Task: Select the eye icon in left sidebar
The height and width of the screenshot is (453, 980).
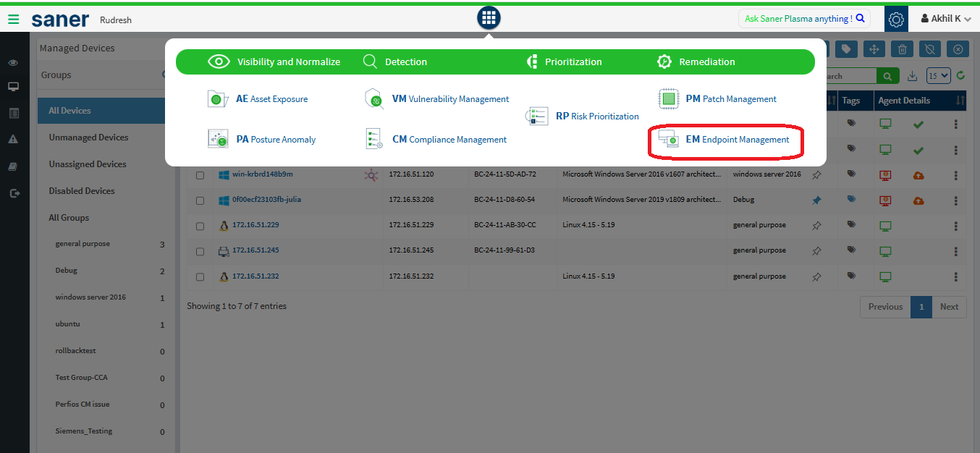Action: click(13, 63)
